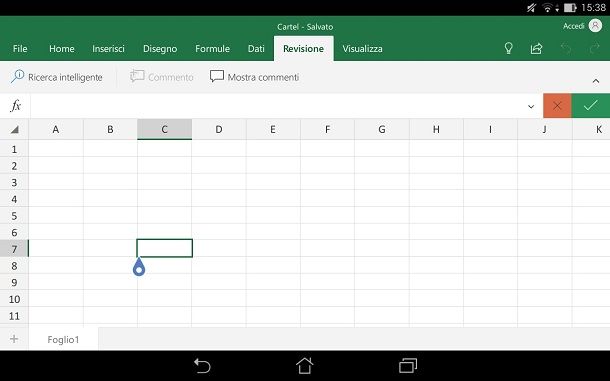Tap the lightbulb tell-me icon
This screenshot has width=610, height=381.
pyautogui.click(x=508, y=49)
